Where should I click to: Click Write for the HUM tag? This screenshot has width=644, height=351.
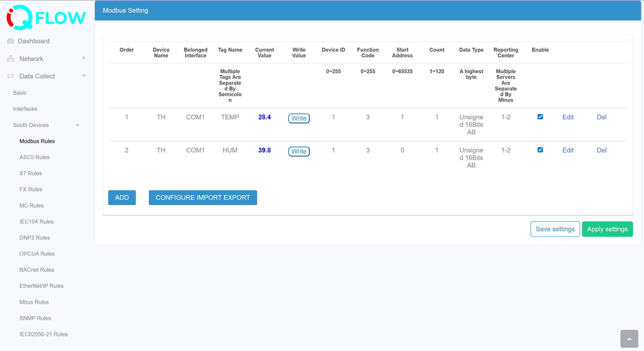(x=299, y=151)
